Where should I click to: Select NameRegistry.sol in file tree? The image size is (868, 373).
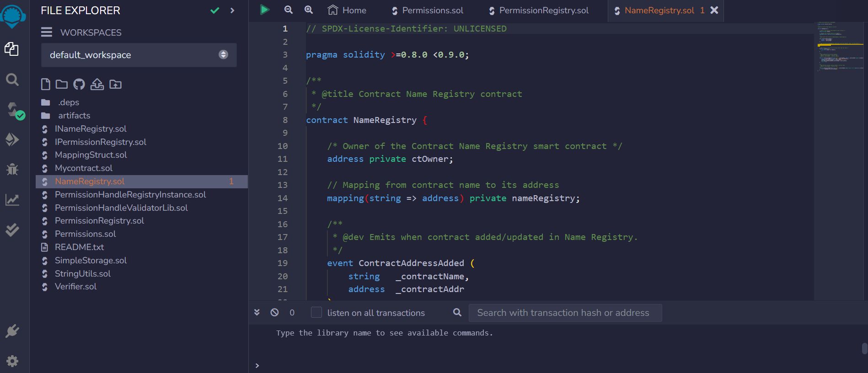pos(89,181)
